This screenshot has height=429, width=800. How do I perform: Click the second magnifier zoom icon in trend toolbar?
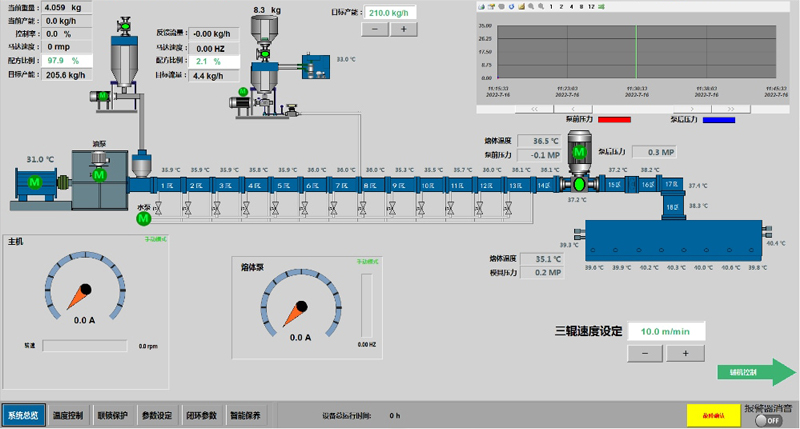(541, 7)
